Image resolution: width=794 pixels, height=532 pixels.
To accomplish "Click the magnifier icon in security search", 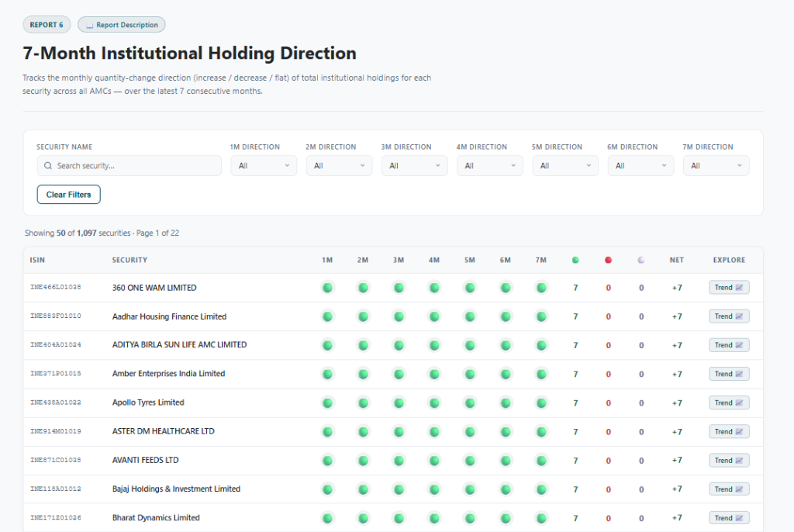I will [48, 166].
